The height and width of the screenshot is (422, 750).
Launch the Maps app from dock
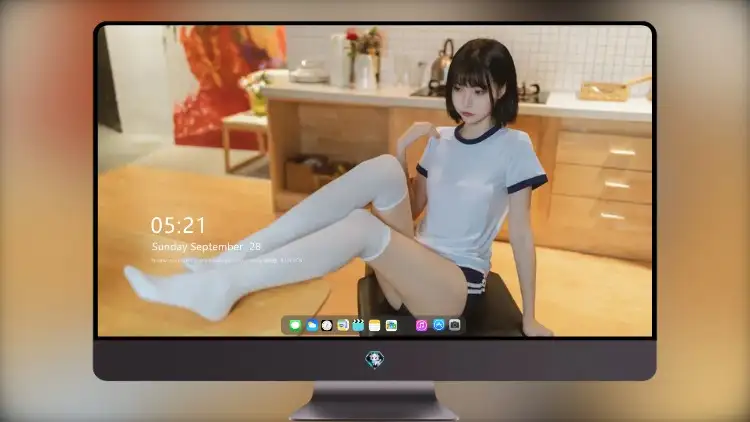(343, 325)
